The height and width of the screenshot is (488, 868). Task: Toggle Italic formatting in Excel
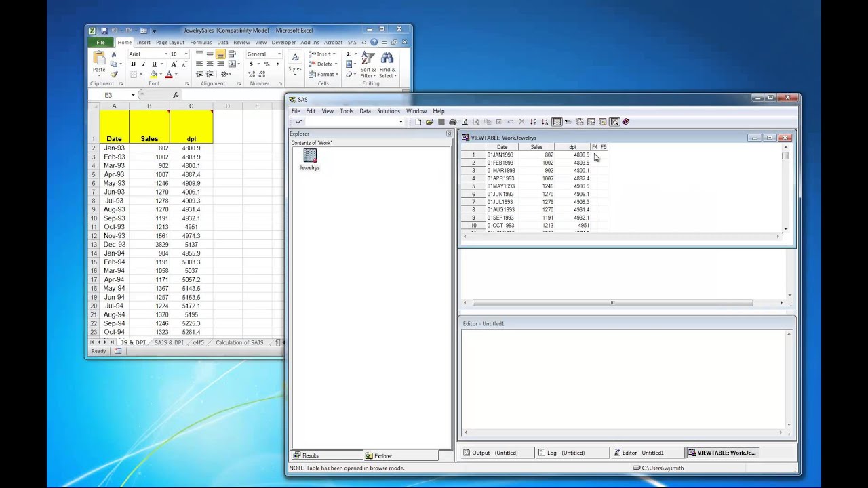tap(143, 64)
